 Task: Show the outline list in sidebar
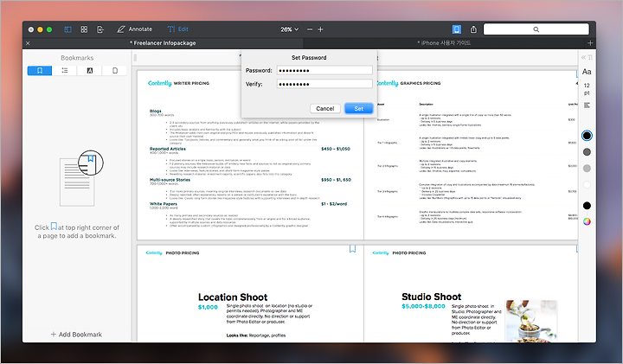click(65, 71)
